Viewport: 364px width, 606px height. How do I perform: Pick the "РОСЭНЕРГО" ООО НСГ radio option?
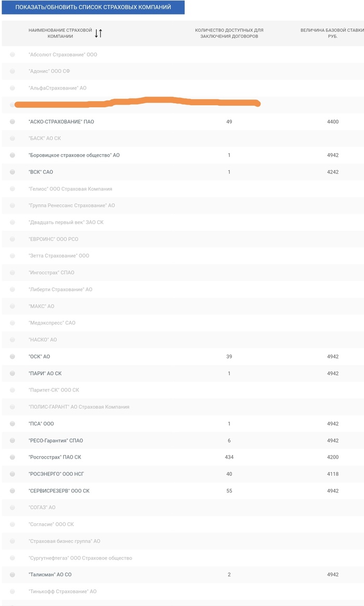[x=12, y=474]
